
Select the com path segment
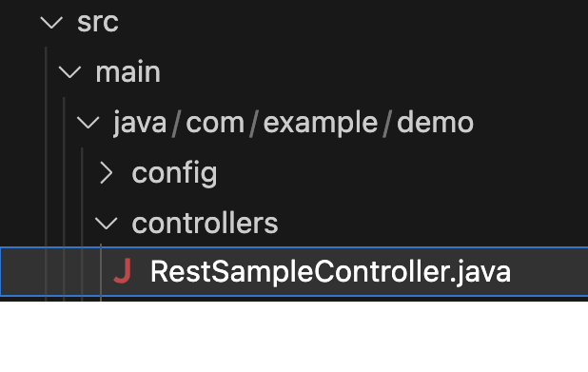(x=215, y=123)
